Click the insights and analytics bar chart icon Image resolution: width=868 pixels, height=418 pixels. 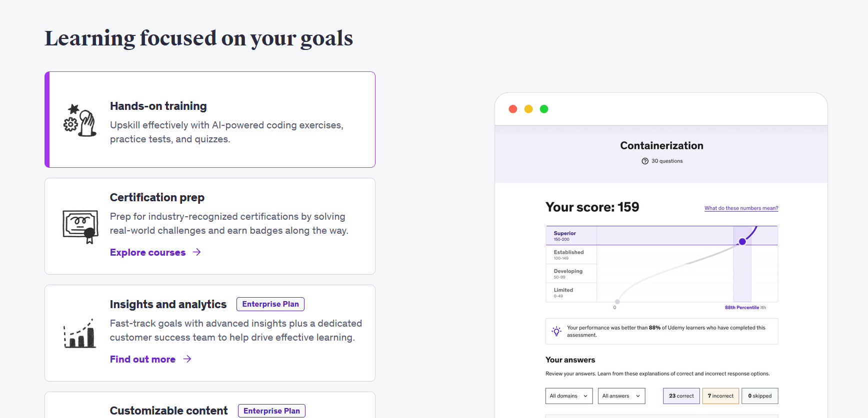[x=79, y=333]
